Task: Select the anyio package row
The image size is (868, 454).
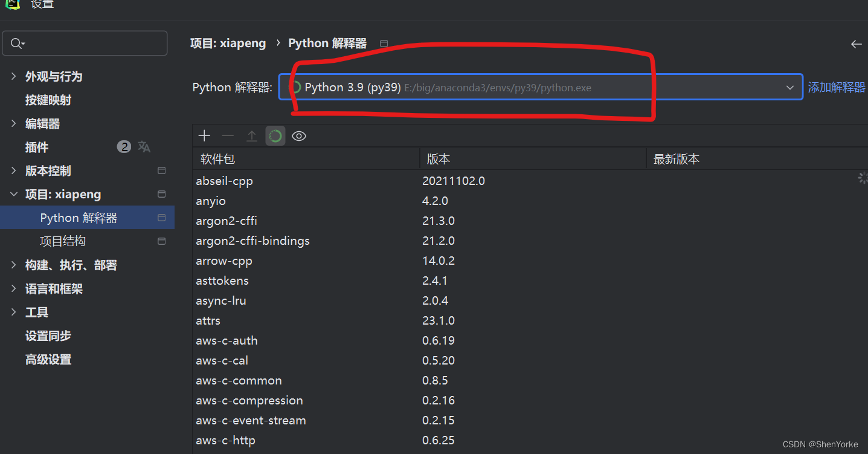Action: (x=530, y=201)
